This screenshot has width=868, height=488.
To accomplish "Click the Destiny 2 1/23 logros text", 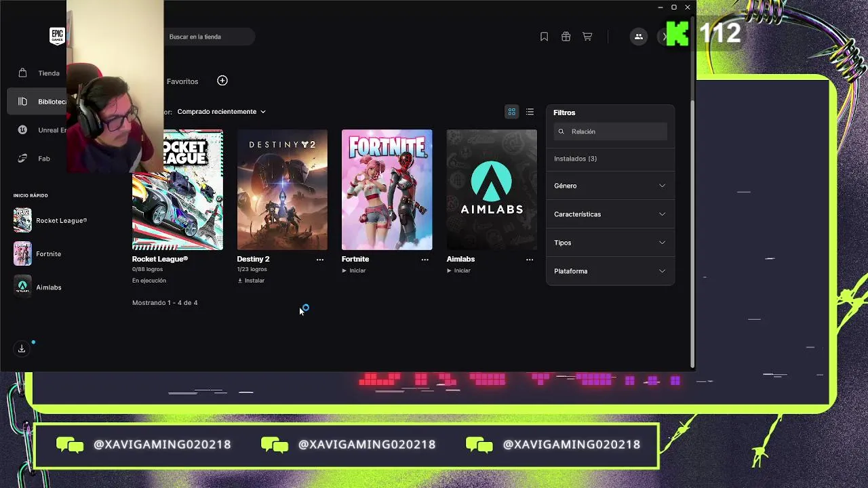I will 252,269.
